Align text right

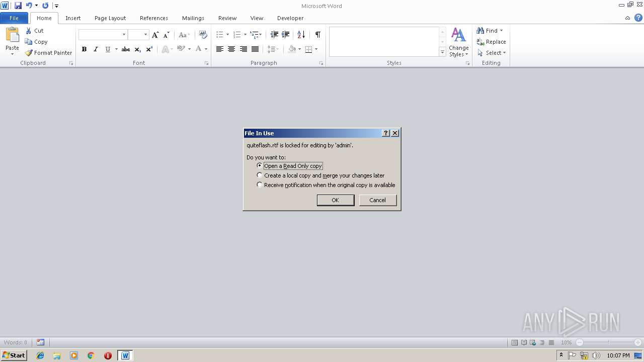[x=244, y=49]
